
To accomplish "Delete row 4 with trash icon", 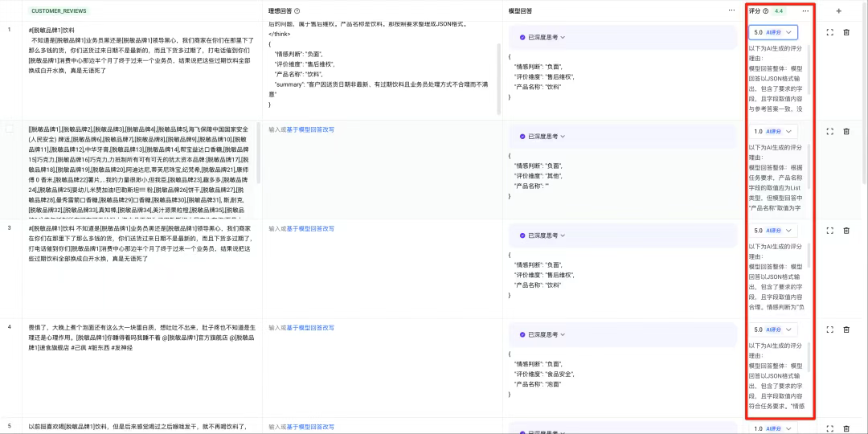I will click(846, 330).
